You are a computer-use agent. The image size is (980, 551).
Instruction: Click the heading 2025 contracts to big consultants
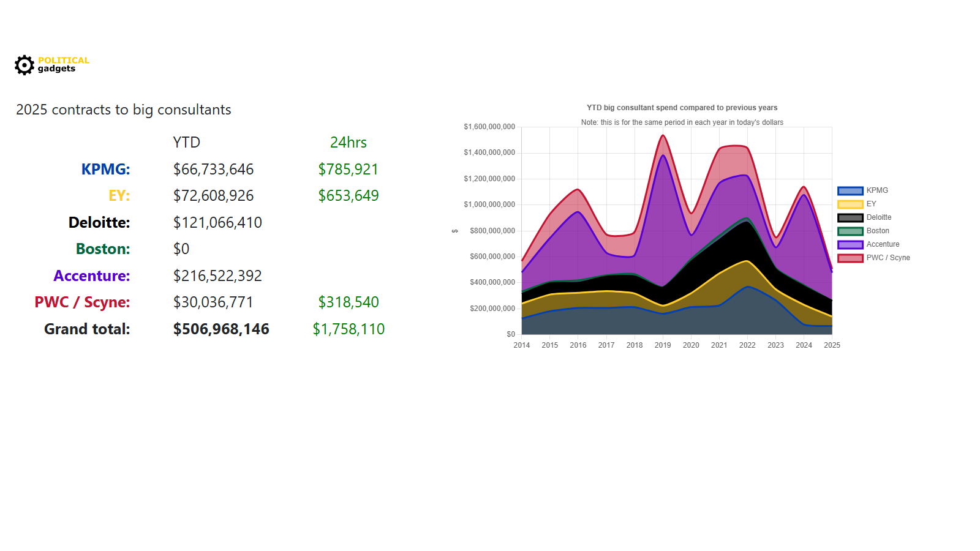pyautogui.click(x=124, y=110)
